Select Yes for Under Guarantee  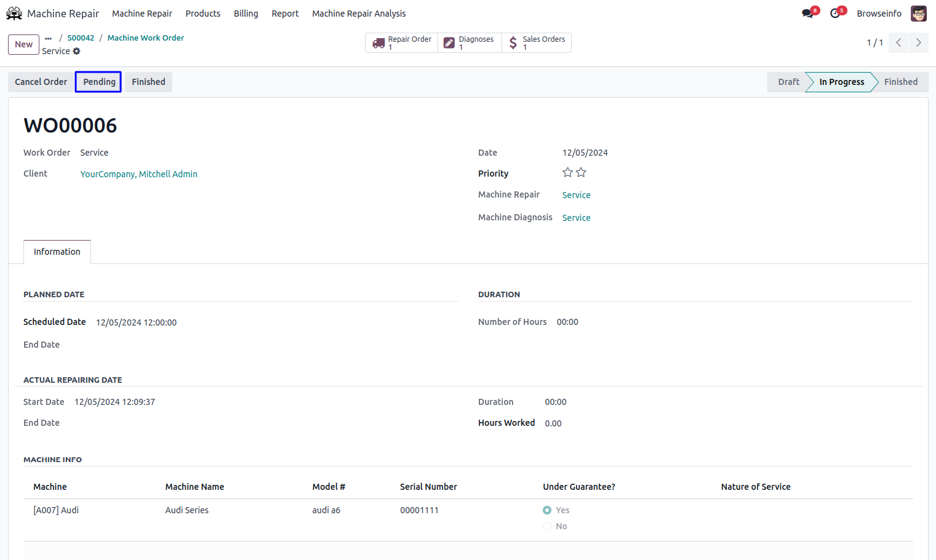[547, 510]
